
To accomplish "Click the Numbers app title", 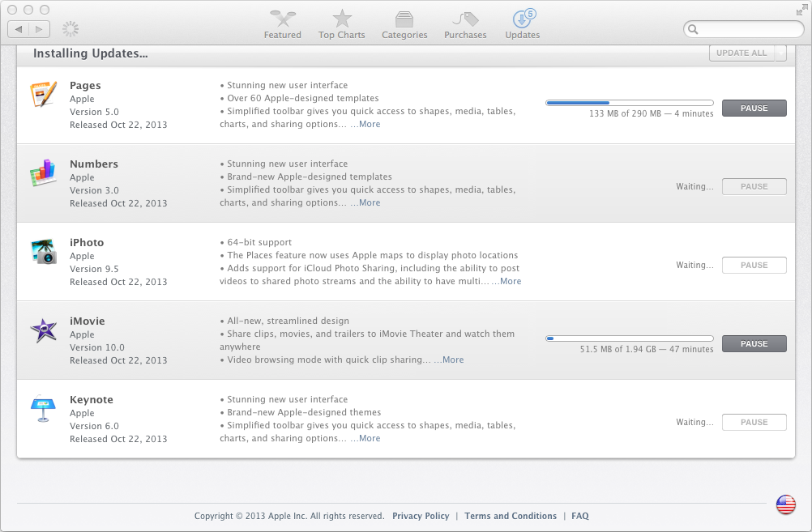I will (94, 164).
